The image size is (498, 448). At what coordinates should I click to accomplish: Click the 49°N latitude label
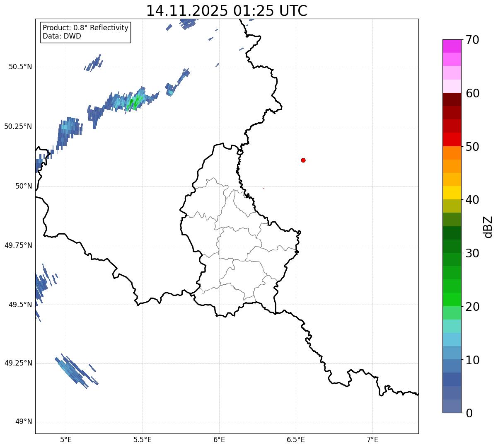[x=24, y=422]
